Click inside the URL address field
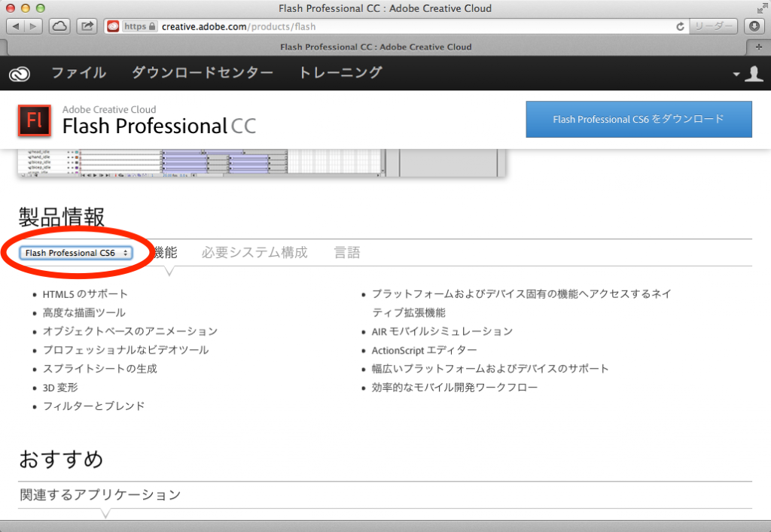This screenshot has width=771, height=532. coord(301,26)
